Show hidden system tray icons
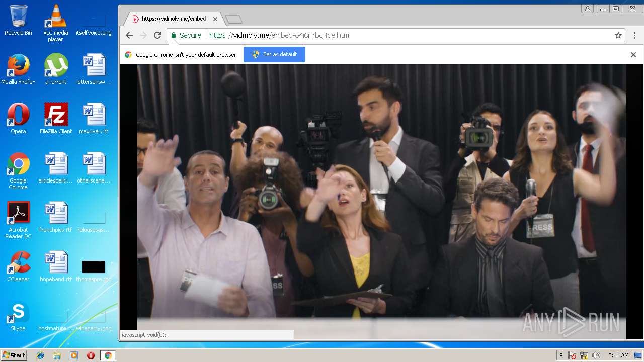The width and height of the screenshot is (644, 362). pyautogui.click(x=561, y=355)
